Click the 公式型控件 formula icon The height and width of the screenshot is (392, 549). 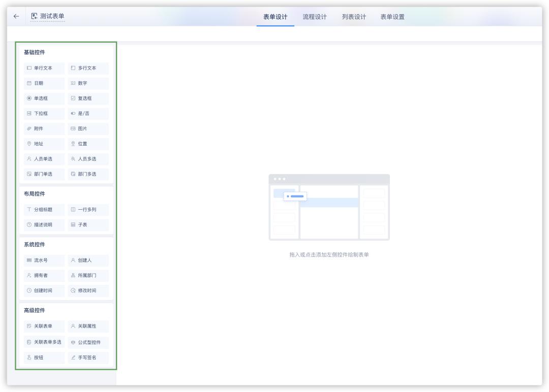tap(73, 342)
